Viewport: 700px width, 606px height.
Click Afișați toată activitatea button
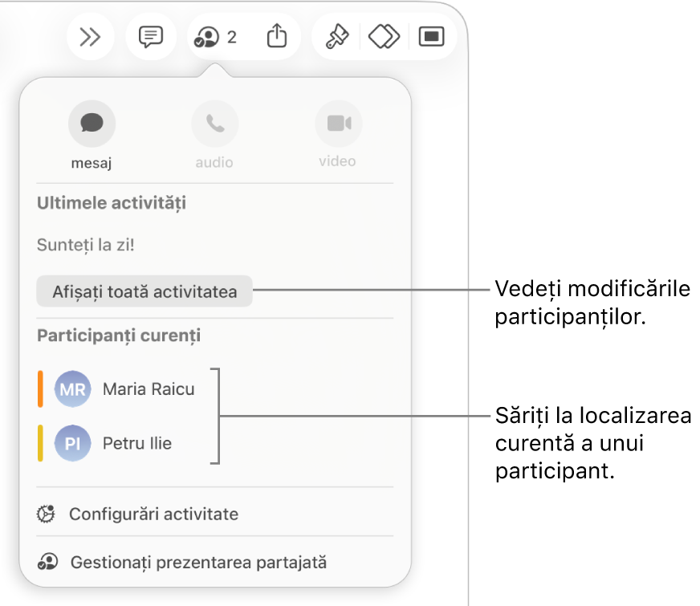pyautogui.click(x=144, y=291)
